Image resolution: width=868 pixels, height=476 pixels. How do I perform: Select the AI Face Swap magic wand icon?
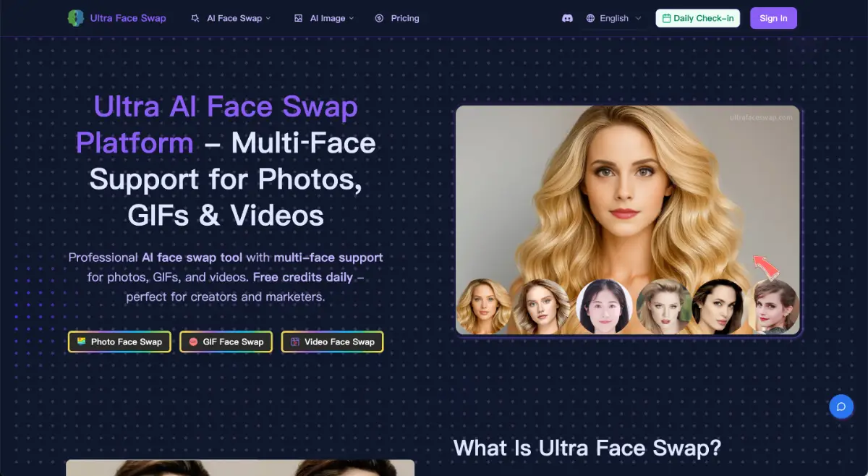[x=194, y=18]
